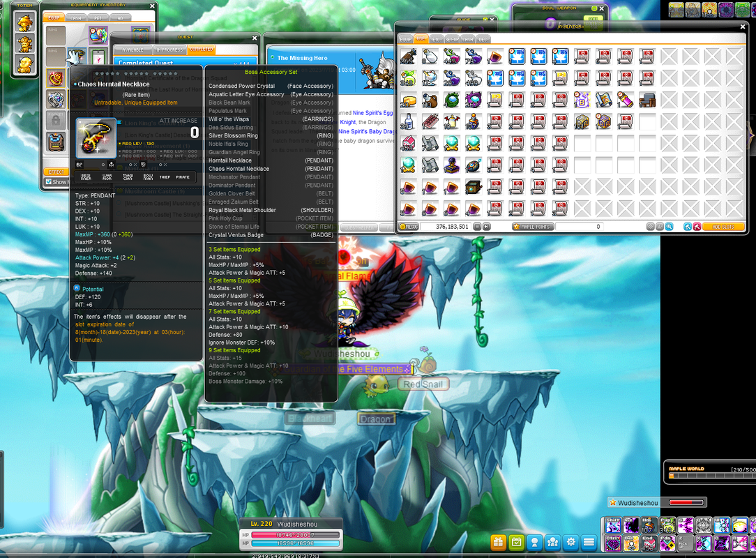Click the Ctrl quickslot skill
This screenshot has height=558, width=756.
tap(613, 543)
